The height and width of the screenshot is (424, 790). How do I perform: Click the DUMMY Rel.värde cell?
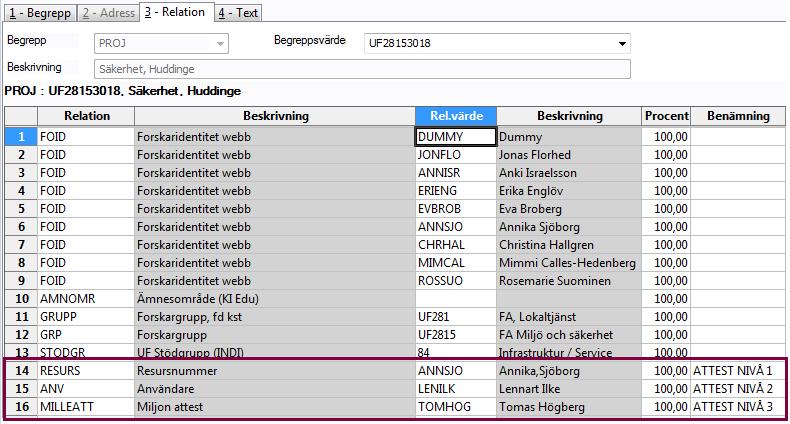[x=455, y=136]
